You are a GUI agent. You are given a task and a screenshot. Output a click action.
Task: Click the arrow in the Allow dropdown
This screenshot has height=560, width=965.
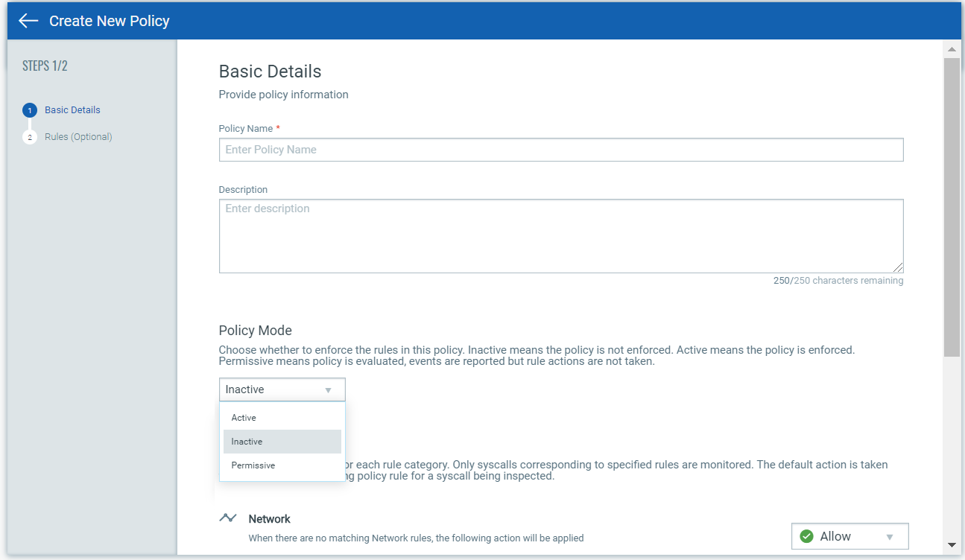click(x=890, y=537)
